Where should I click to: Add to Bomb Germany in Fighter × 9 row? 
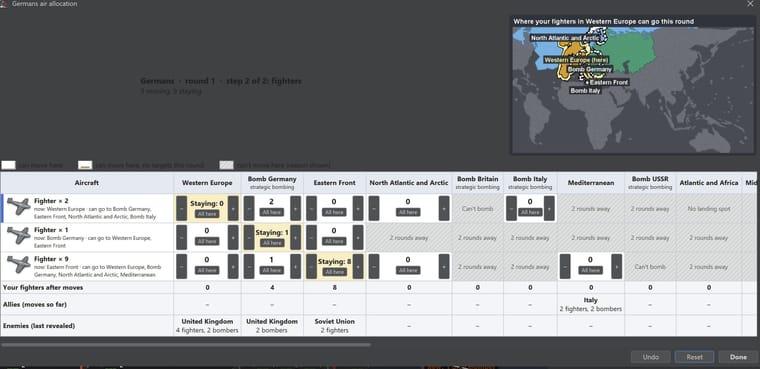295,266
